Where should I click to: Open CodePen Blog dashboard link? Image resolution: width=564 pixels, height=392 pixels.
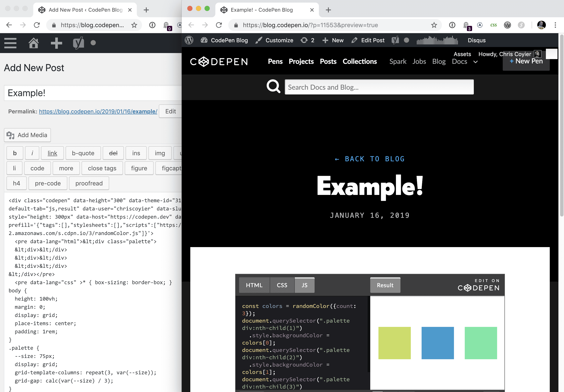coord(224,40)
